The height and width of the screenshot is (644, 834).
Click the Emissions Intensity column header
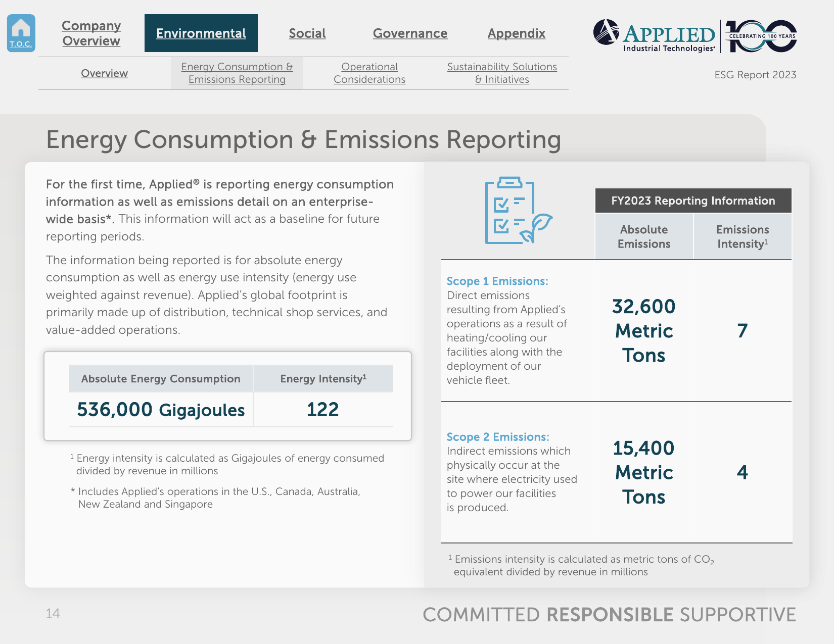[x=743, y=236]
